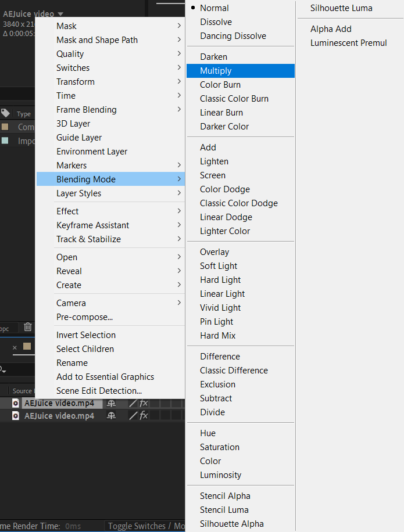Choose Screen blending mode
The height and width of the screenshot is (532, 404).
[x=213, y=175]
